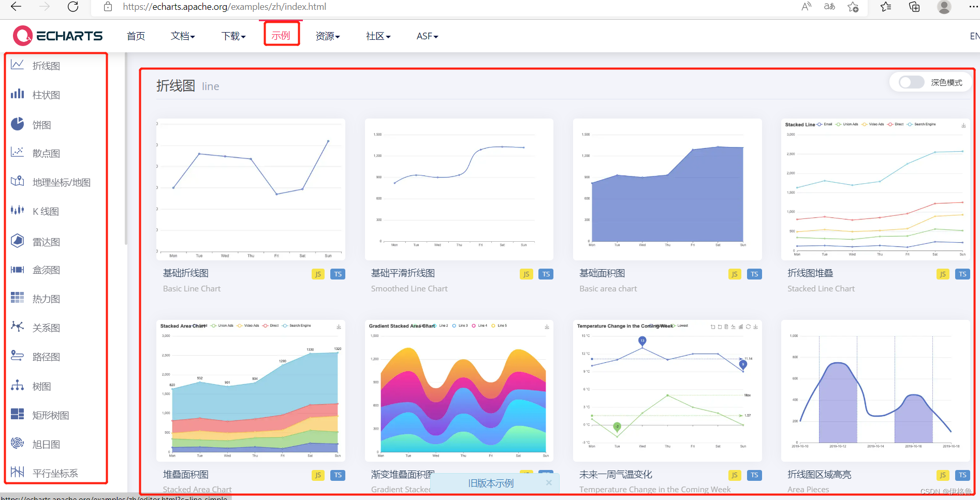Open the Basic Line Chart thumbnail
Screen dimensions: 980x500
251,189
